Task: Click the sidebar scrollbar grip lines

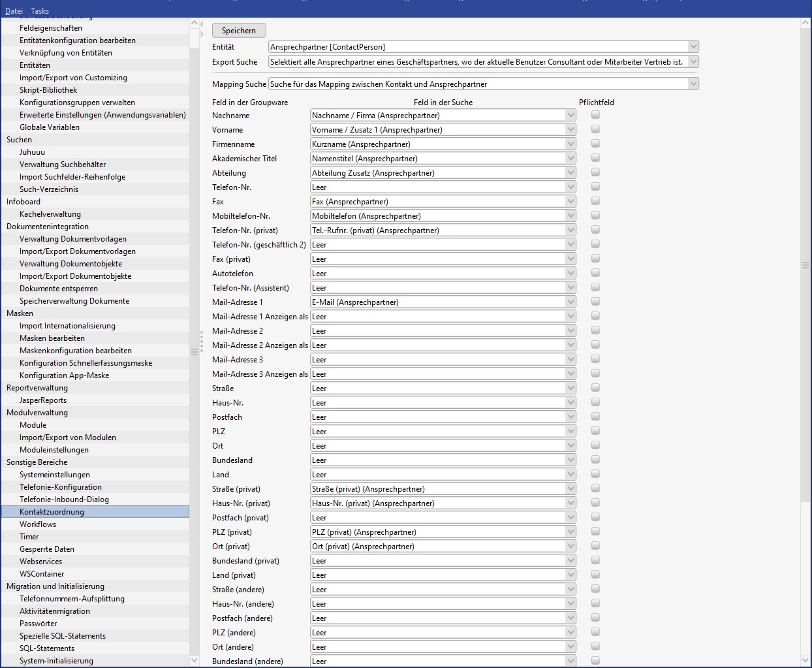Action: coord(194,351)
